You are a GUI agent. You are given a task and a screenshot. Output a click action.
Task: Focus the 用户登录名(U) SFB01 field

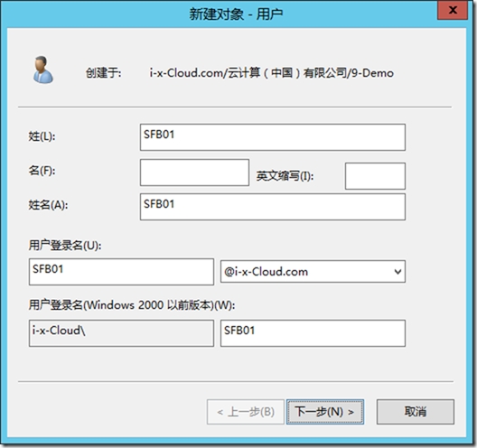point(121,272)
